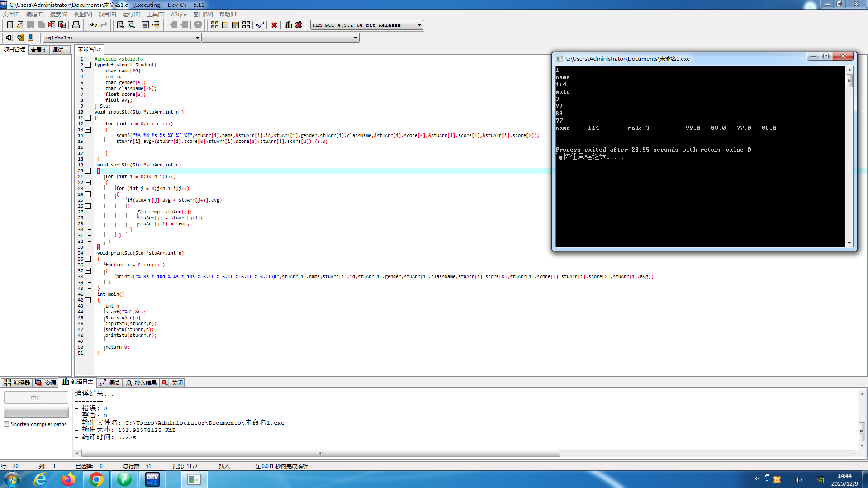Viewport: 868px width, 488px height.
Task: Click the Goto Line toolbar icon
Action: [x=156, y=25]
